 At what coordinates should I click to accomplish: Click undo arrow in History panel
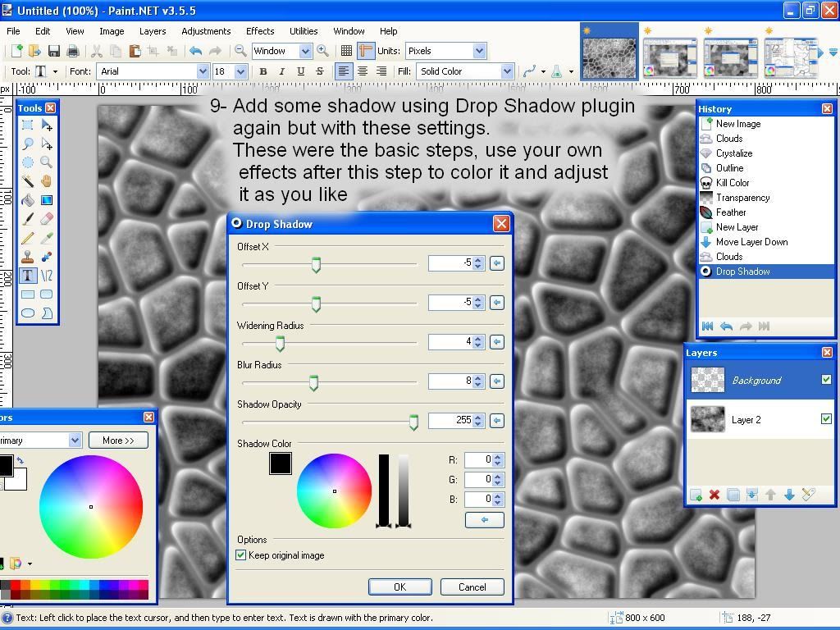click(727, 326)
